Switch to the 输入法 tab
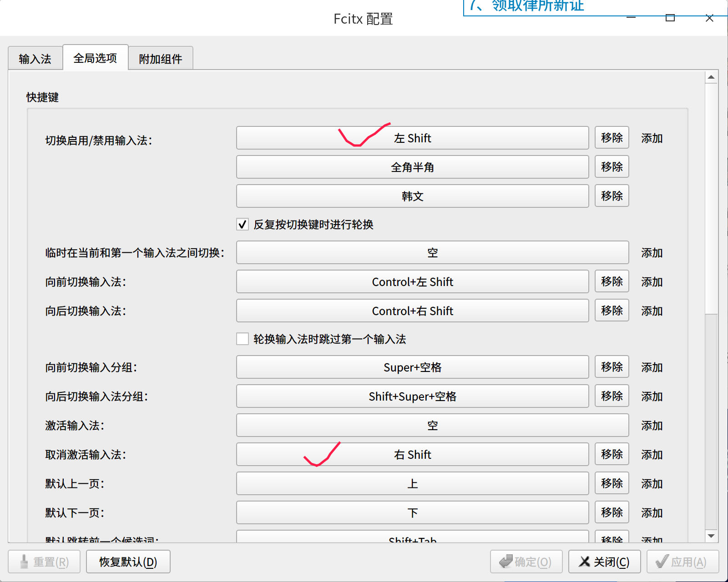Image resolution: width=728 pixels, height=582 pixels. click(35, 59)
